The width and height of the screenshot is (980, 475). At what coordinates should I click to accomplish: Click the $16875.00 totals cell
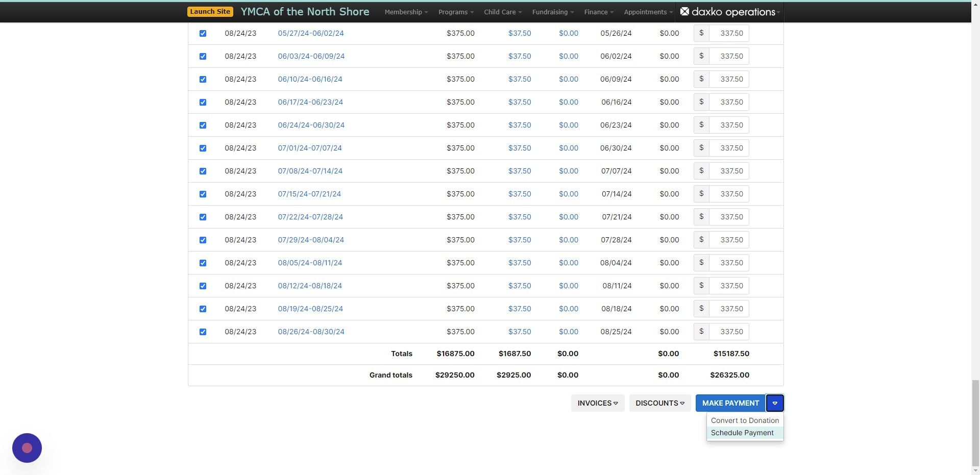[455, 354]
